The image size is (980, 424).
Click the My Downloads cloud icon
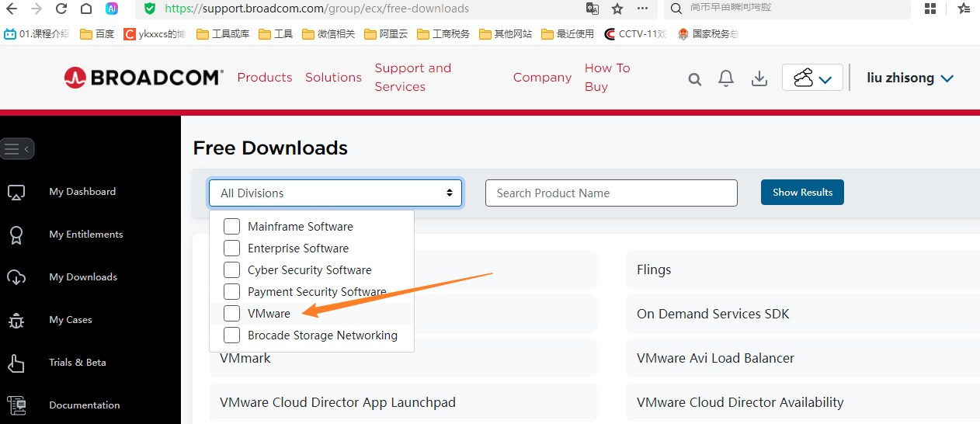tap(16, 277)
